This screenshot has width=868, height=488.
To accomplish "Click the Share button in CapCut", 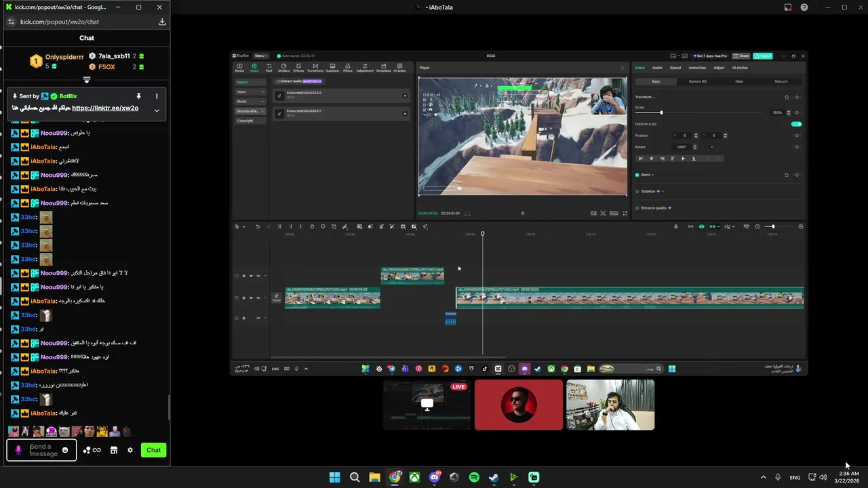I will tap(741, 56).
